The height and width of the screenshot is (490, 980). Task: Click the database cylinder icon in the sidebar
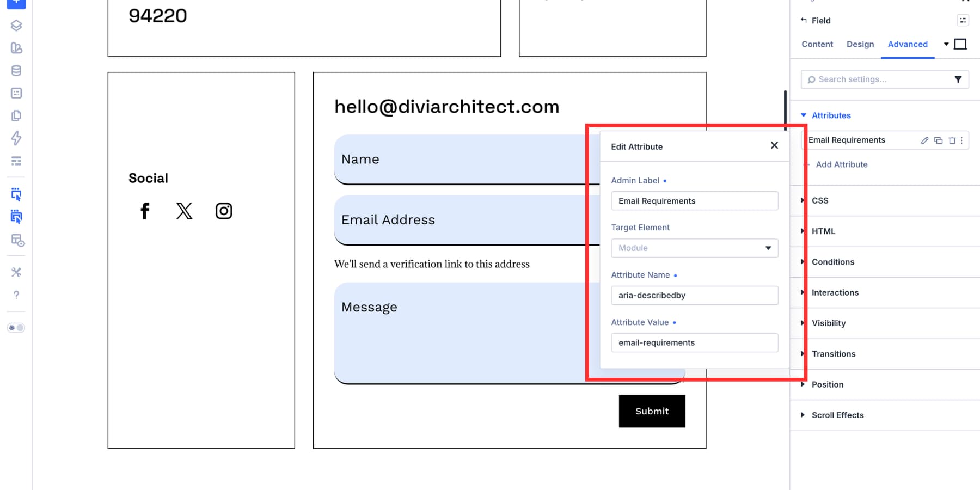coord(16,70)
